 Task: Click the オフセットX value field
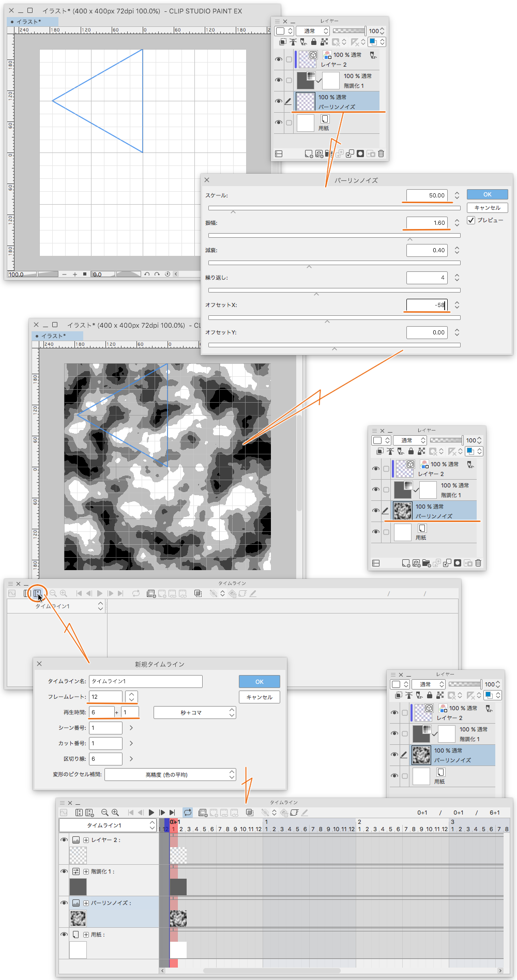[427, 305]
